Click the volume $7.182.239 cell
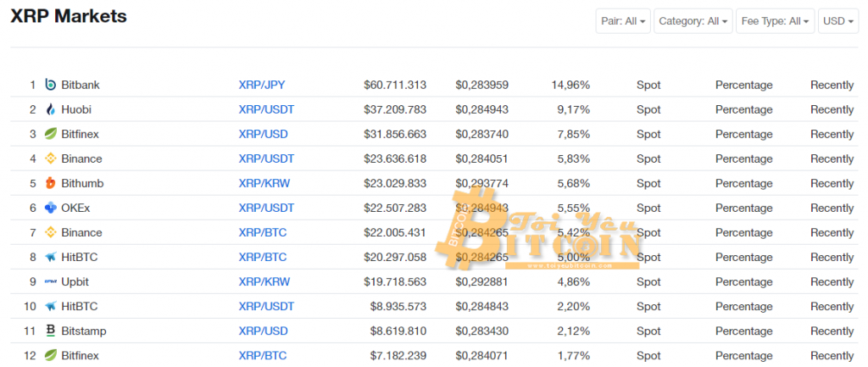 [398, 355]
